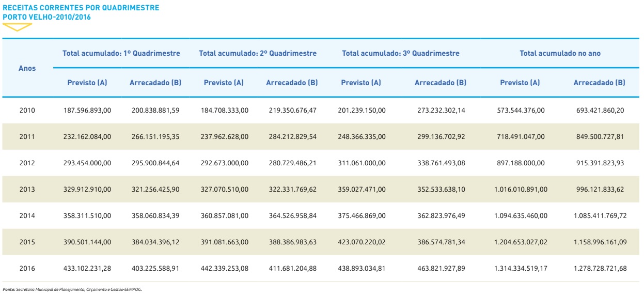
Task: Select the 2013 annual total 996.121.833,62
Action: click(599, 189)
